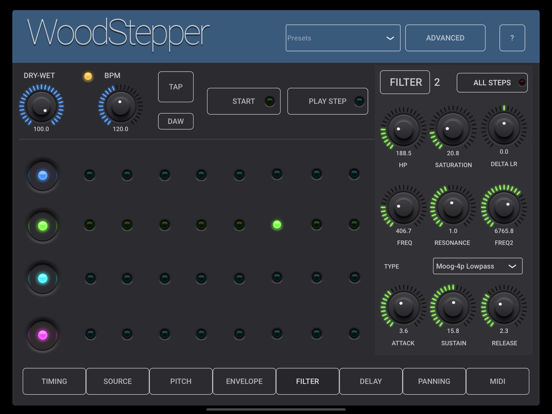Image resolution: width=552 pixels, height=414 pixels.
Task: Toggle step 2 in the green row
Action: coord(127,225)
